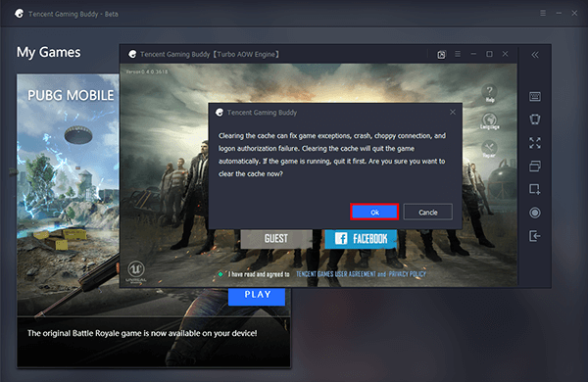588x382 pixels.
Task: Log in with FACEBOOK
Action: point(361,239)
